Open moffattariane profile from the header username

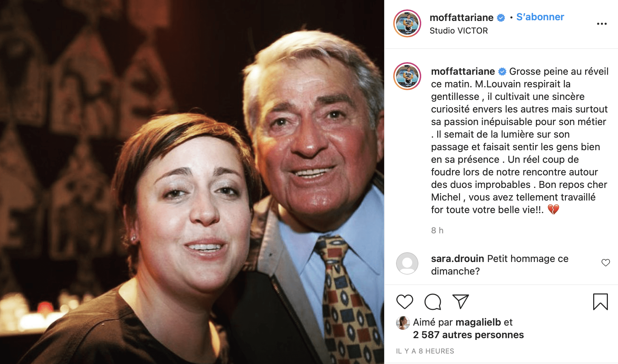pos(461,17)
